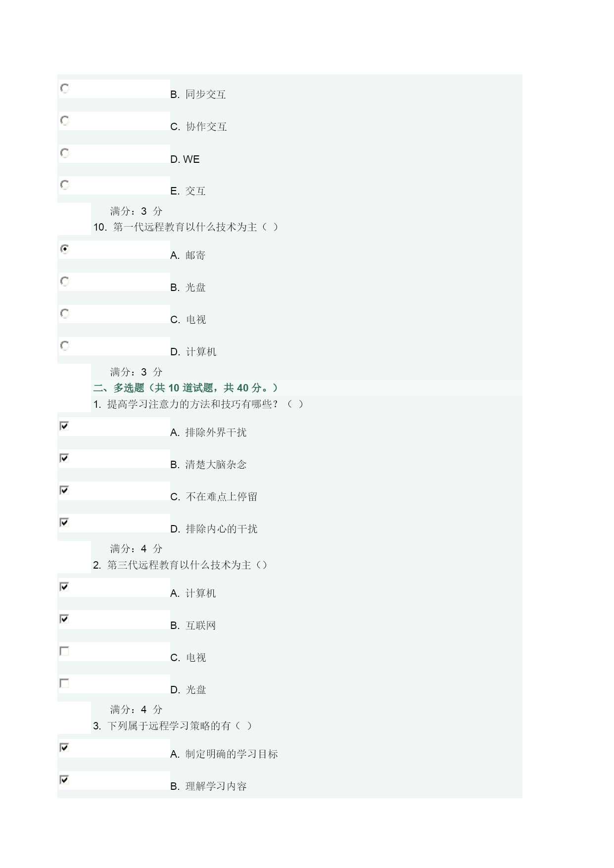Click question text 第一代远程教育以什么技术为主
614x868 pixels.
coord(185,227)
